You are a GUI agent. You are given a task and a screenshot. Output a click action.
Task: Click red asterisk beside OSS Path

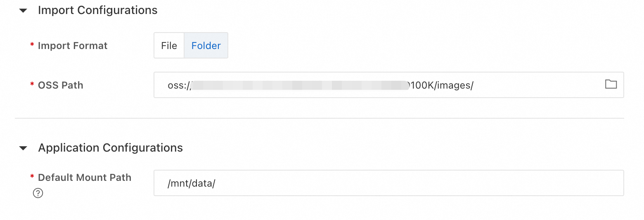coord(32,85)
